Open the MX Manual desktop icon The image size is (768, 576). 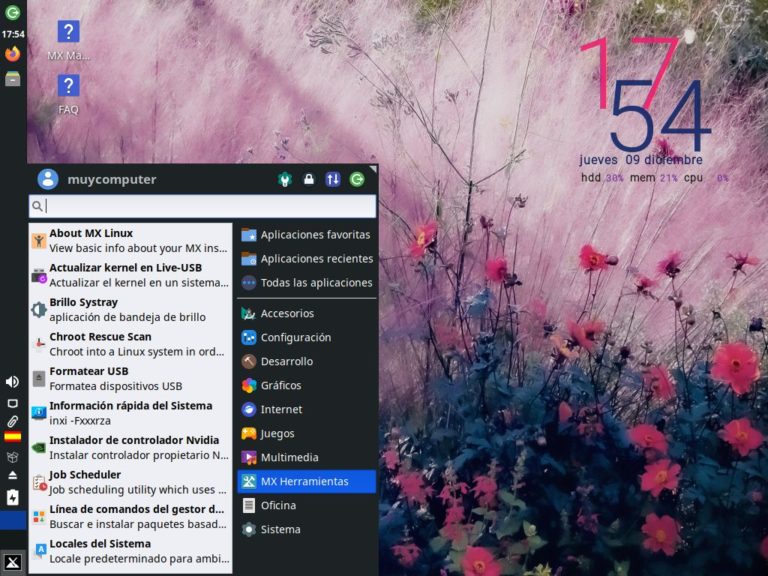coord(69,41)
